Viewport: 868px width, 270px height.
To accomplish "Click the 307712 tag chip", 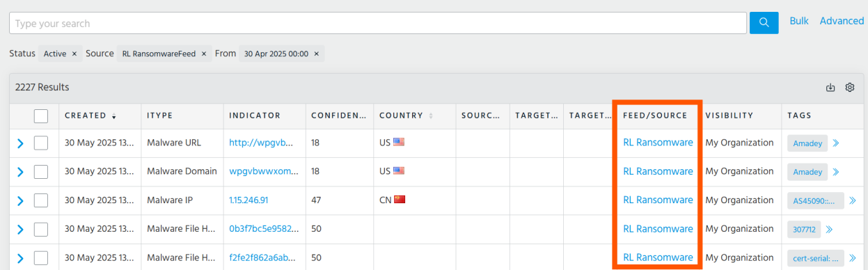I will 804,229.
